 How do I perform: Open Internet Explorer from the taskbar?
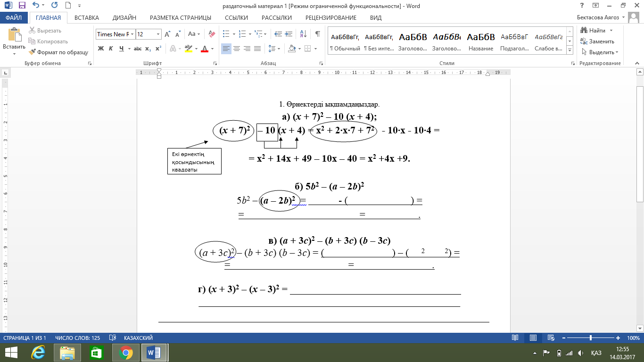coord(38,353)
